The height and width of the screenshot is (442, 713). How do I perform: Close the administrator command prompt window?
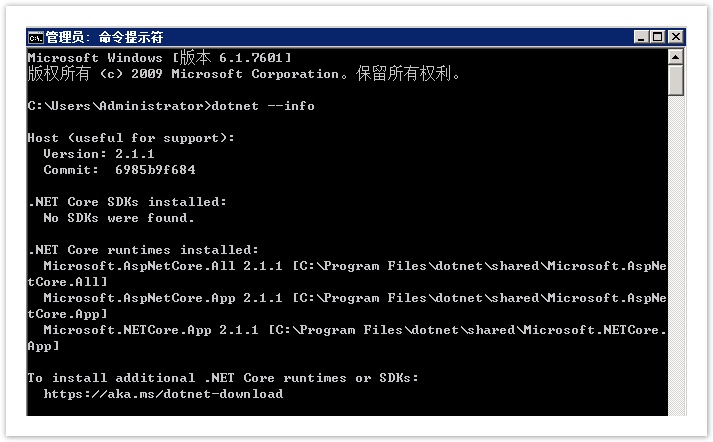[676, 37]
